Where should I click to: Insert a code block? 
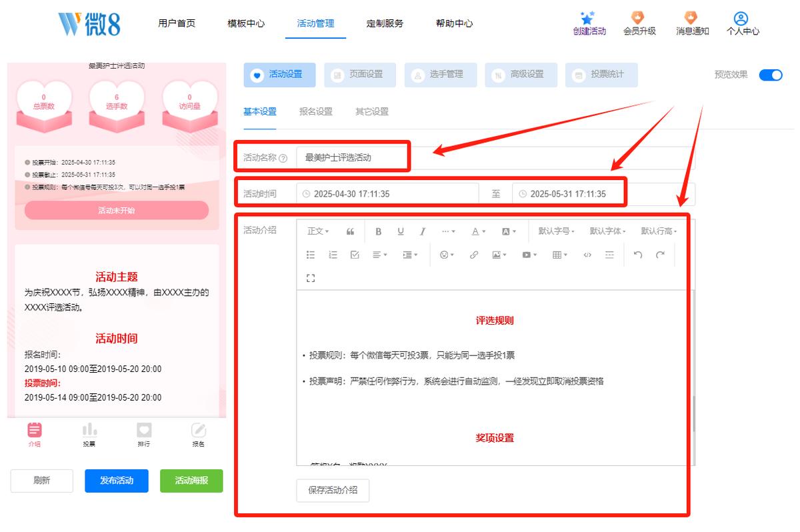point(587,255)
